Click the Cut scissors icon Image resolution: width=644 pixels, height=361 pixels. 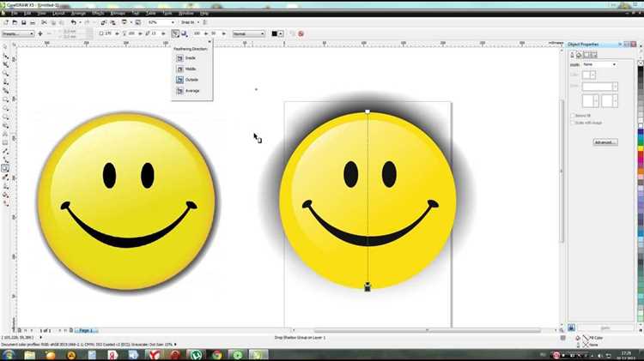pyautogui.click(x=44, y=22)
